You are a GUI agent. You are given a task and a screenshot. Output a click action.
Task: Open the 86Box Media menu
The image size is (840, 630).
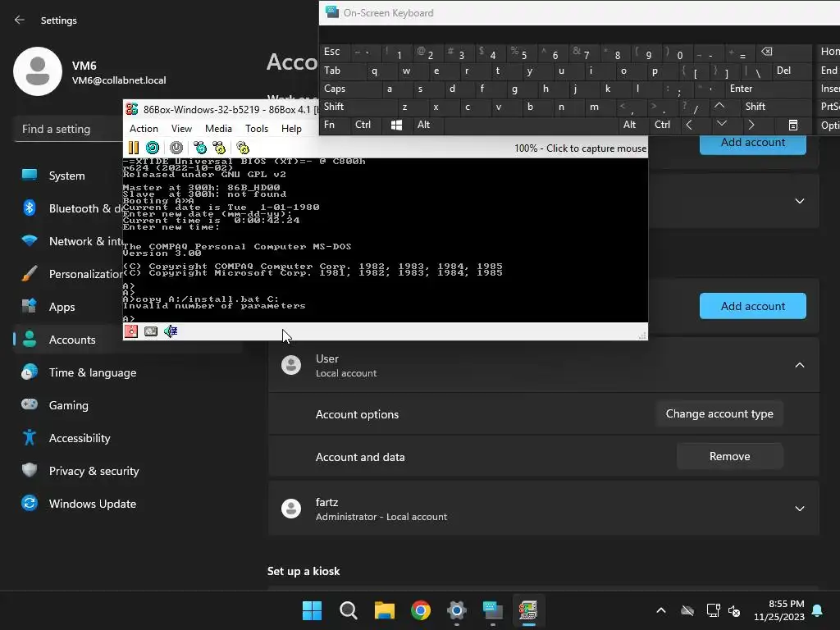pos(218,129)
